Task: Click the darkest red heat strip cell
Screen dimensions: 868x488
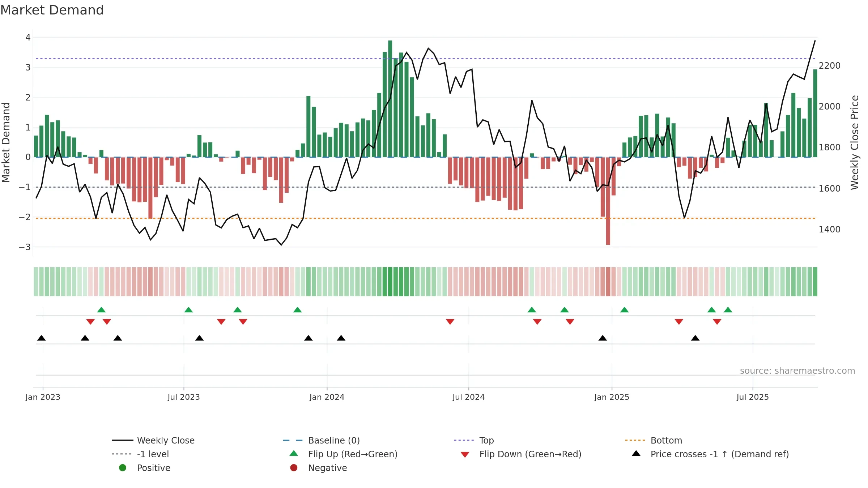Action: (608, 282)
